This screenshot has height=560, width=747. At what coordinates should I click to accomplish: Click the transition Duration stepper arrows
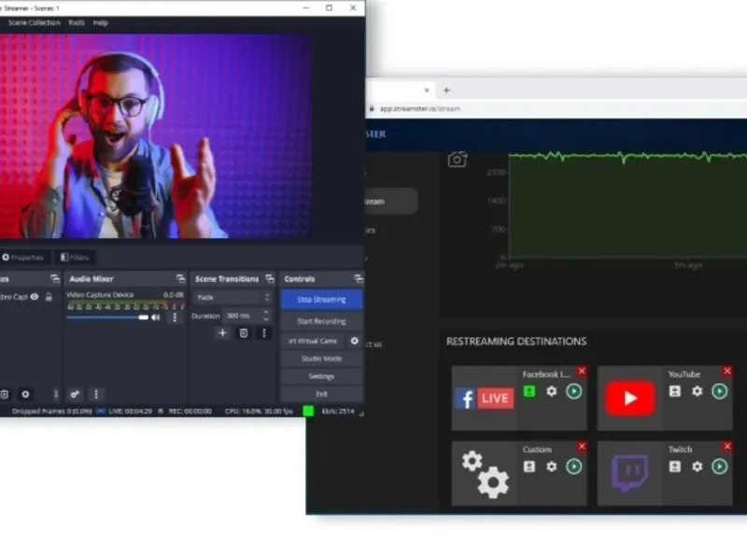tap(266, 315)
